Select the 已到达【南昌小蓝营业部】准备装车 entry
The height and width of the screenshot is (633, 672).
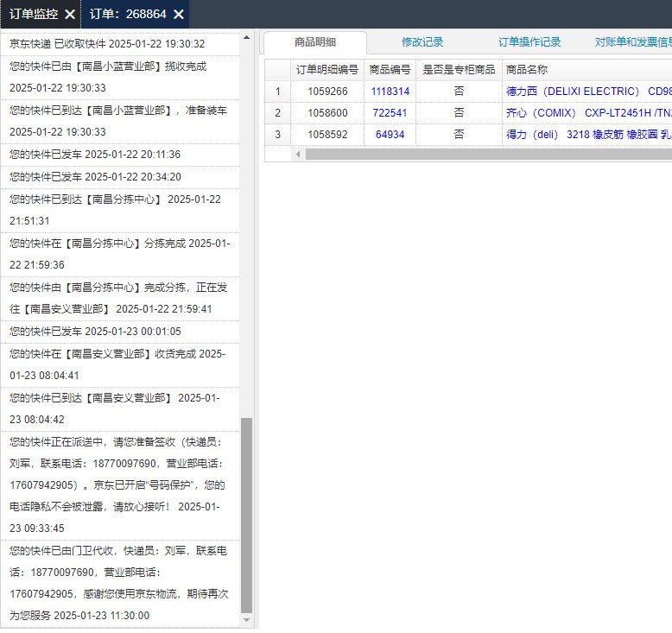point(120,121)
